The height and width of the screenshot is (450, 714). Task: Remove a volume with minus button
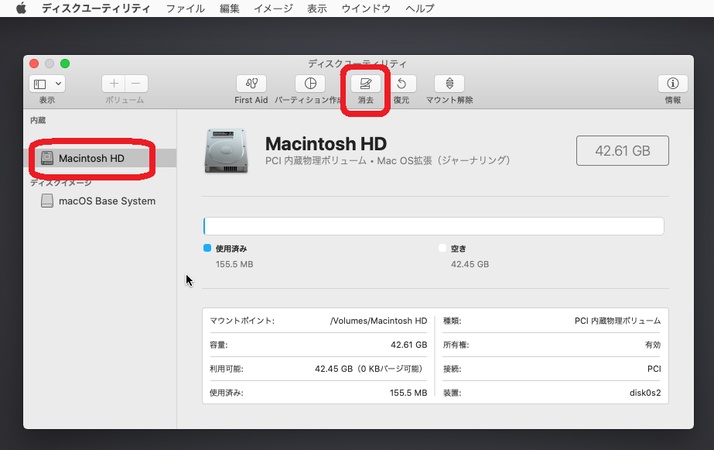[x=136, y=84]
